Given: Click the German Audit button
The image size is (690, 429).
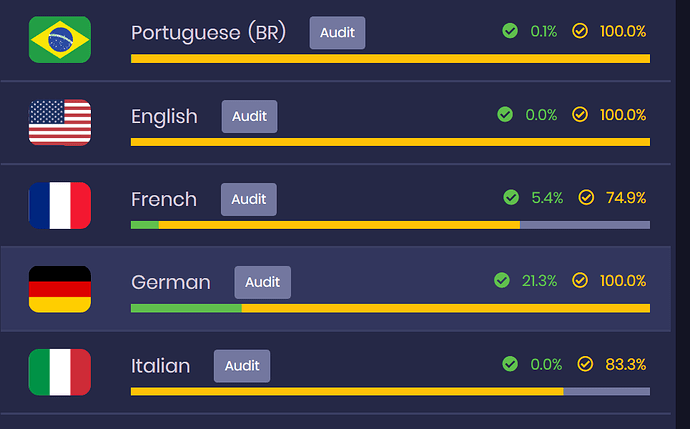Looking at the screenshot, I should click(262, 282).
